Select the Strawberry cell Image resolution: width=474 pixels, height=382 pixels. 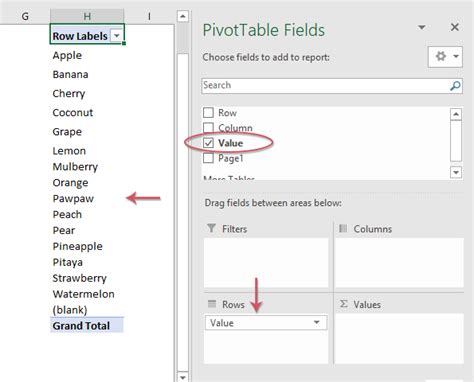[x=87, y=278]
